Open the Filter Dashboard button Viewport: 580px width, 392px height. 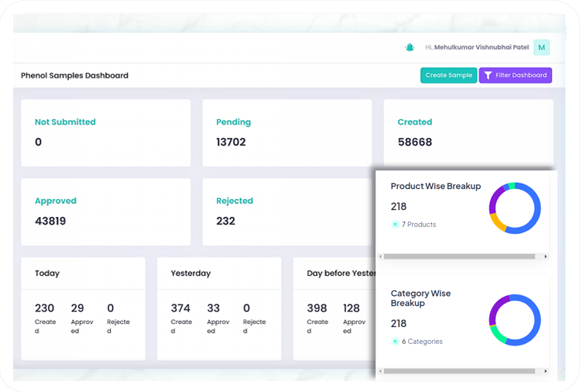(515, 75)
